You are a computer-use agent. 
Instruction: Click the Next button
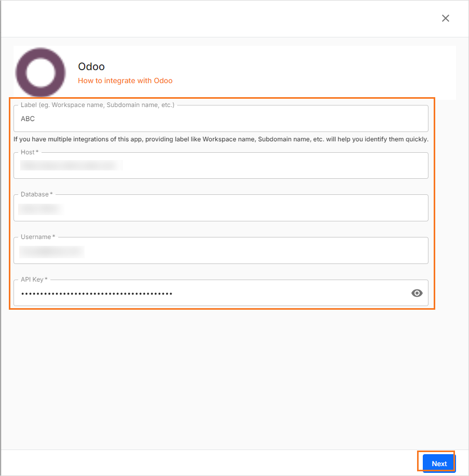[439, 464]
